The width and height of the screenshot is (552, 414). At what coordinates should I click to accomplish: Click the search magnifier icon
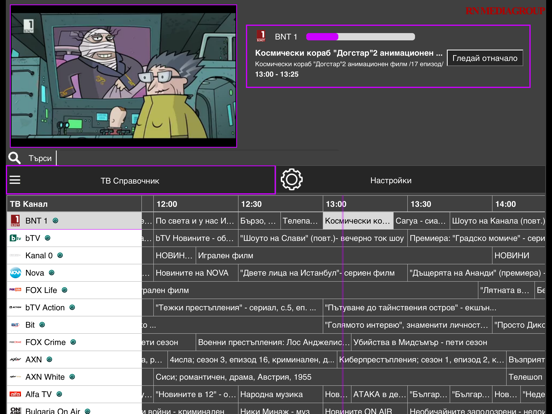click(x=14, y=158)
